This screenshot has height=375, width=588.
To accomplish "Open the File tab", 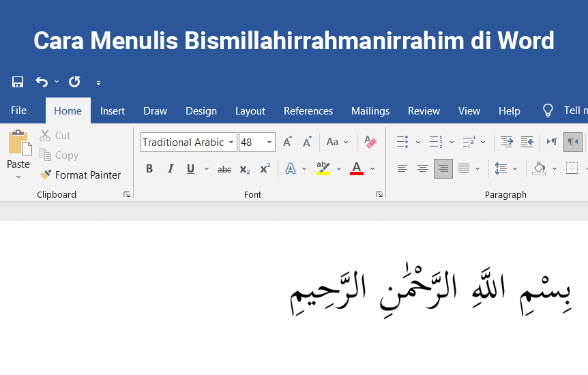I will click(x=18, y=110).
